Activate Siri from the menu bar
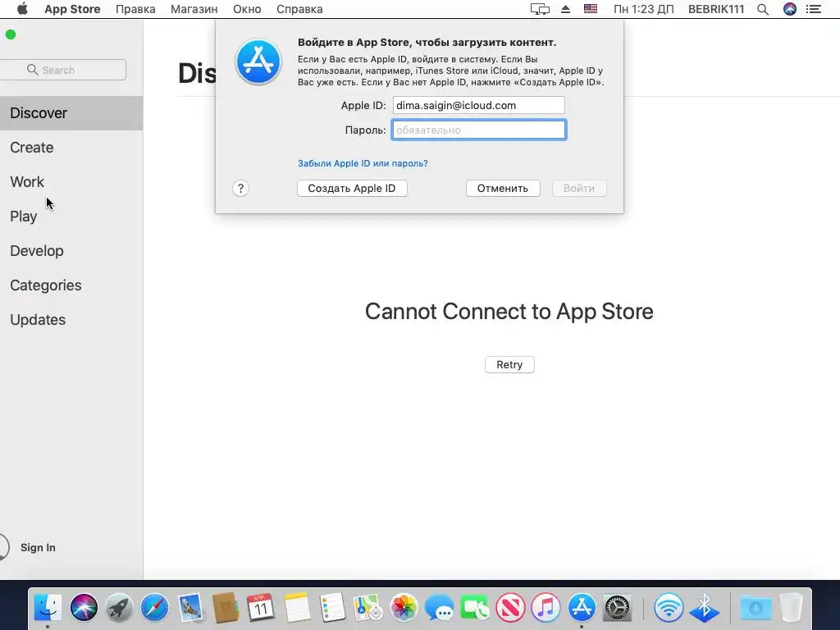 click(790, 9)
